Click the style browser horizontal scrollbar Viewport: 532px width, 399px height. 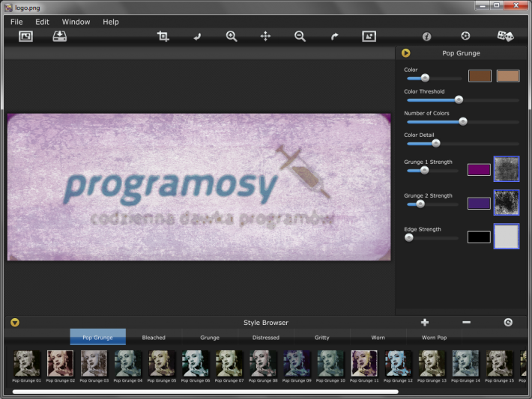pos(205,392)
